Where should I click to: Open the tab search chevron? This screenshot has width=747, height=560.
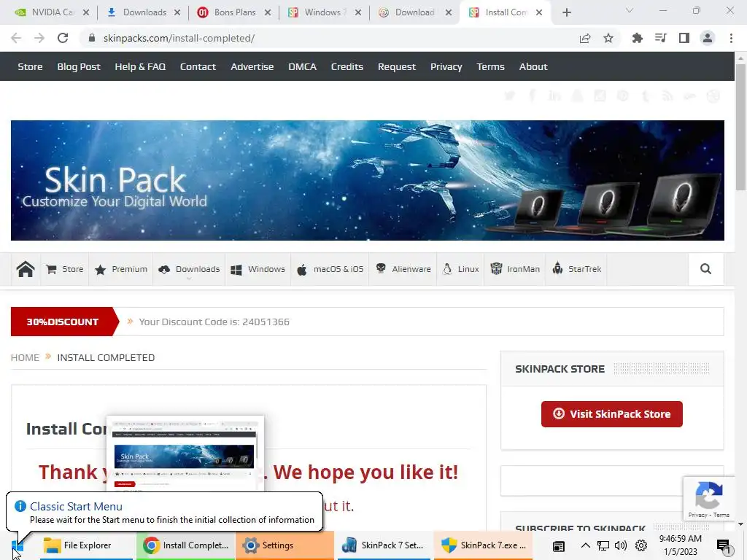(630, 10)
